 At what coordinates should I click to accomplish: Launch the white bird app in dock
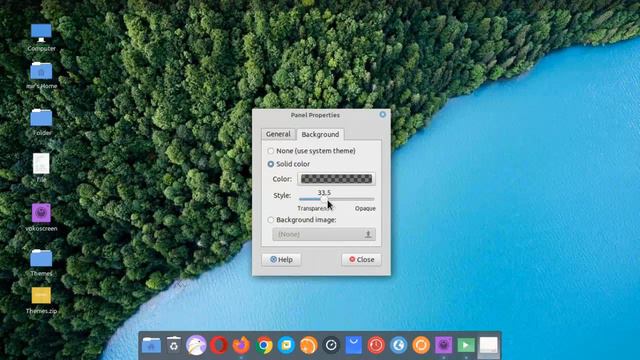[x=196, y=345]
